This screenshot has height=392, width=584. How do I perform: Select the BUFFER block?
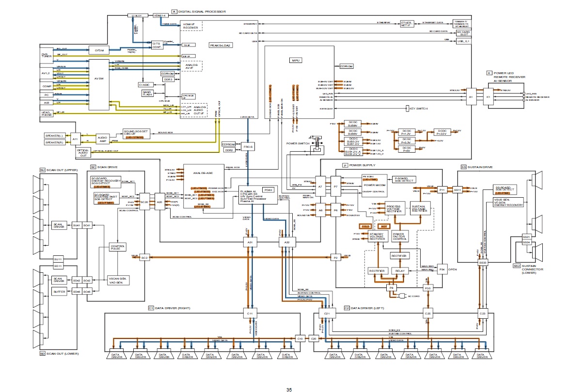[x=58, y=291]
